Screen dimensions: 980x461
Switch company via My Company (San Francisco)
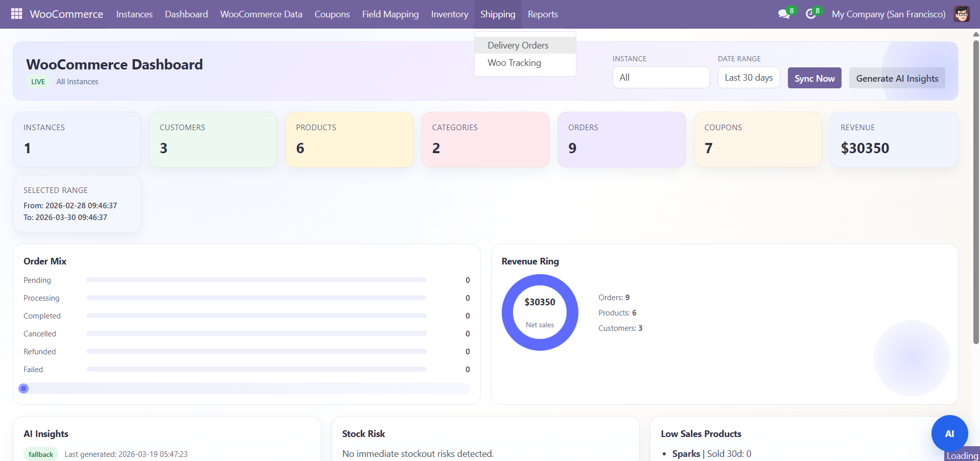click(x=888, y=14)
